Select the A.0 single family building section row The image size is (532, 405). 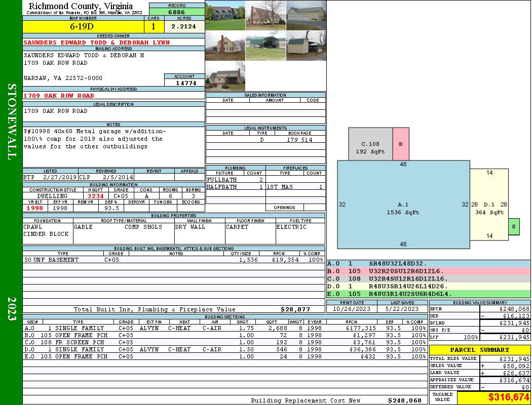223,328
